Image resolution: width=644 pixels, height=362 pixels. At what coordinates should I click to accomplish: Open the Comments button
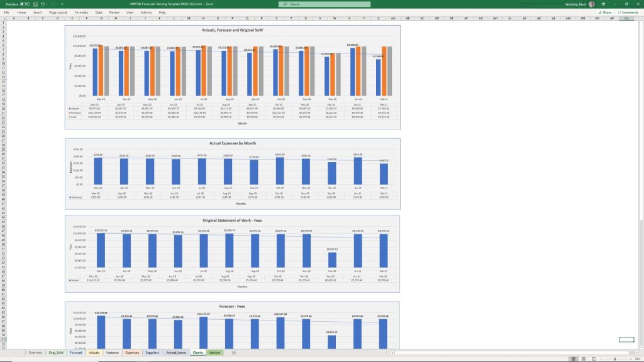[x=628, y=12]
